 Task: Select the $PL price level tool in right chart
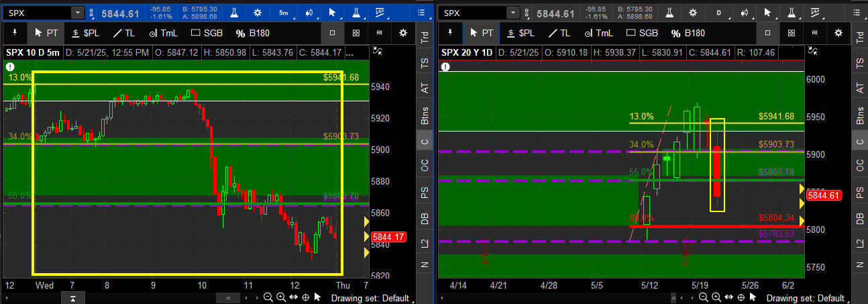pos(520,33)
